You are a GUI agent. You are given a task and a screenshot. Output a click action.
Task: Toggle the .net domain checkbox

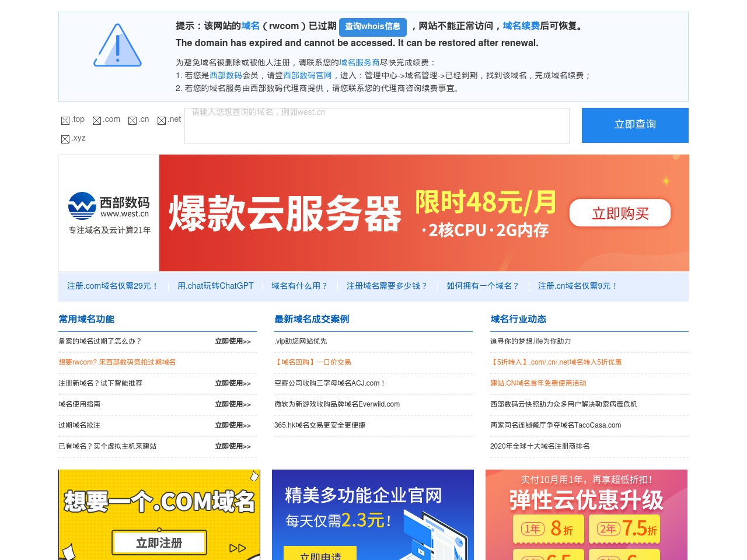162,120
